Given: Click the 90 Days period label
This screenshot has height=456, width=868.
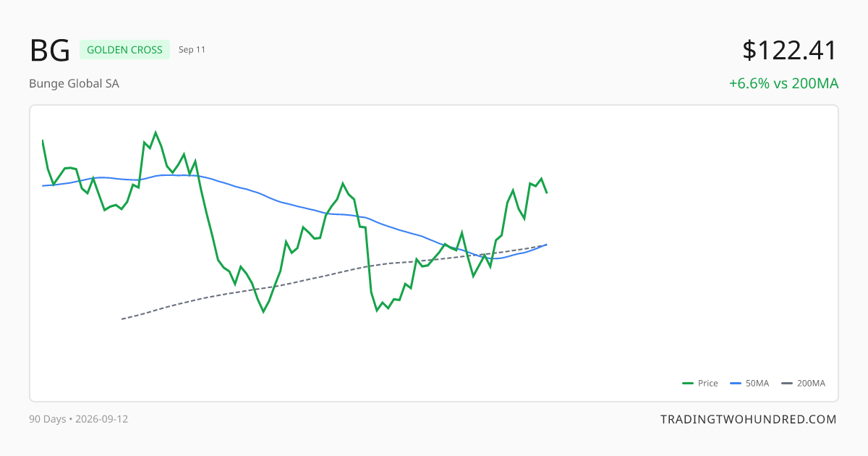Looking at the screenshot, I should pos(47,419).
